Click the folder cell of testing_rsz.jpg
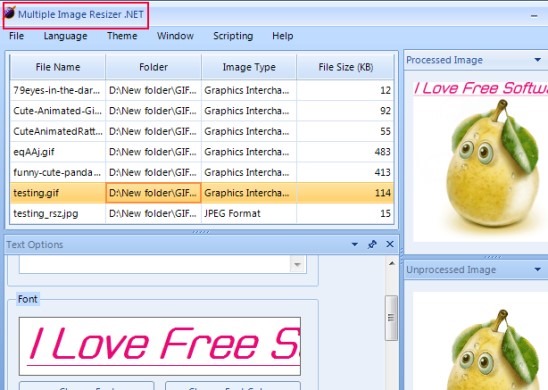Viewport: 548px width, 390px height. [153, 213]
